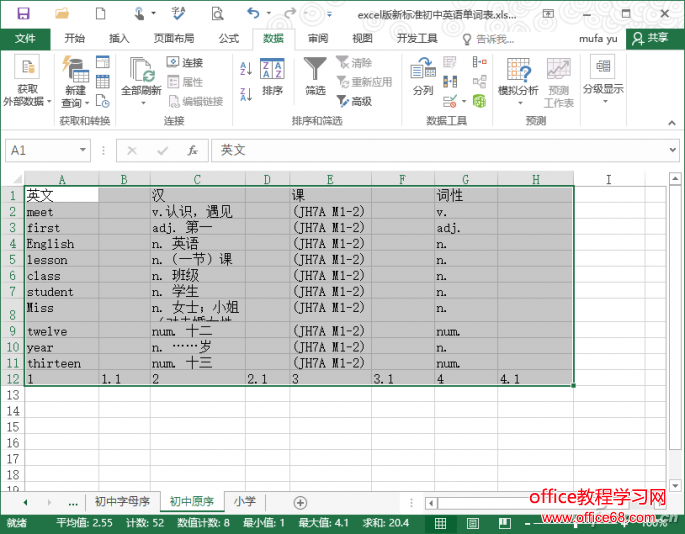Image resolution: width=685 pixels, height=534 pixels.
Task: Click the Cancel (X) formula entry icon
Action: (x=132, y=151)
